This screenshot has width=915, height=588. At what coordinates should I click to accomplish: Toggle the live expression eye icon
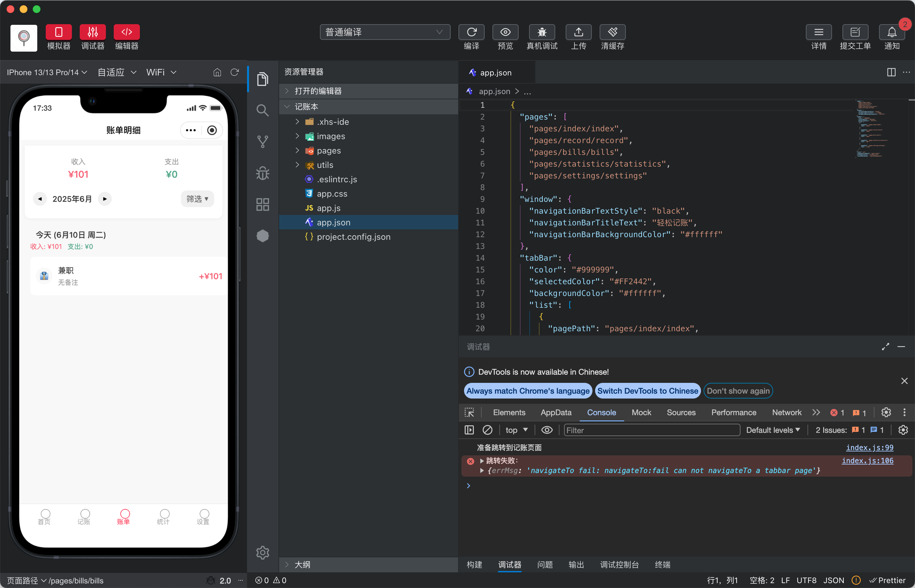tap(547, 430)
